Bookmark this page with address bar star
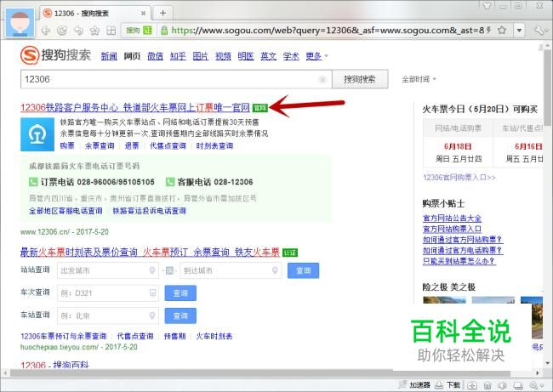 click(502, 31)
